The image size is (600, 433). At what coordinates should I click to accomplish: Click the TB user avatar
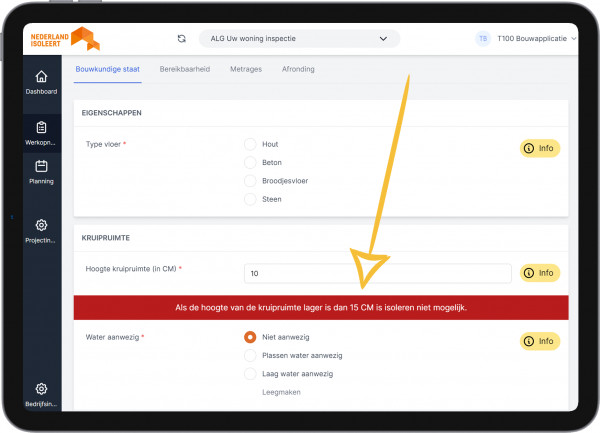483,39
